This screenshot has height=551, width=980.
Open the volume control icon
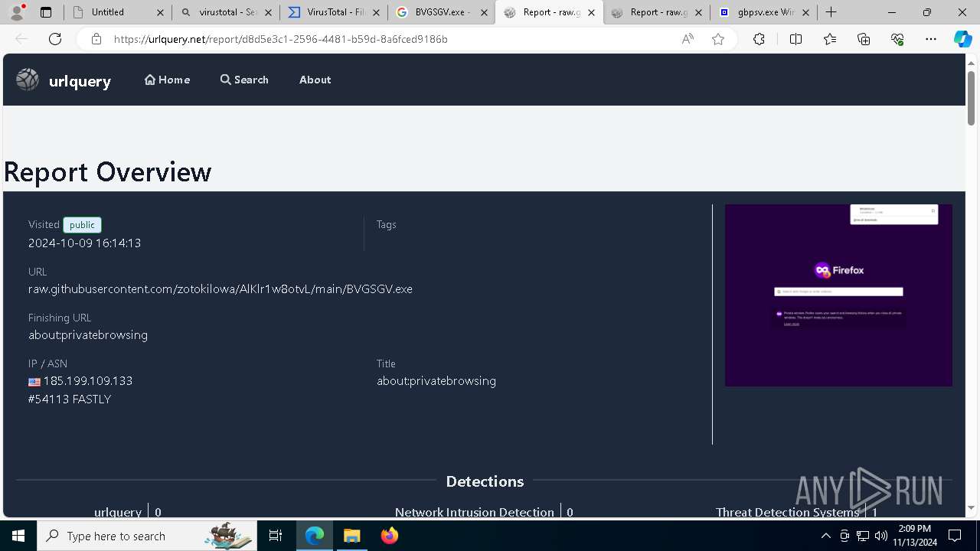pos(881,536)
